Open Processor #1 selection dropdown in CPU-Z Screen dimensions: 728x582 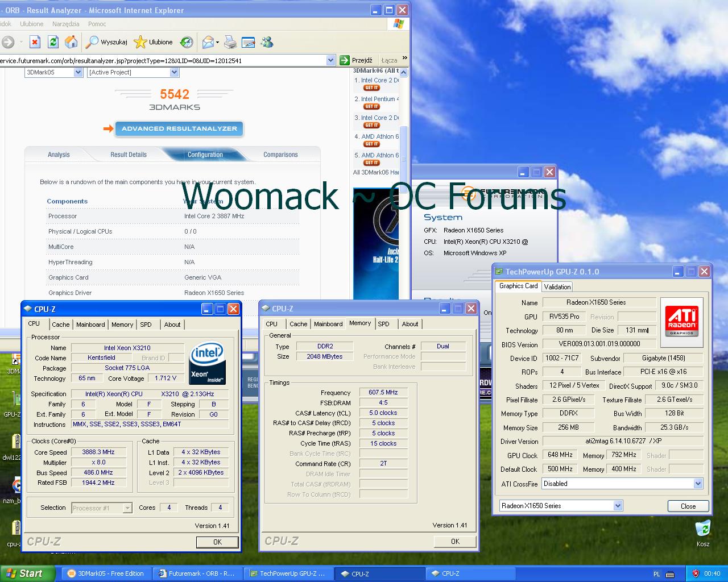coord(127,508)
